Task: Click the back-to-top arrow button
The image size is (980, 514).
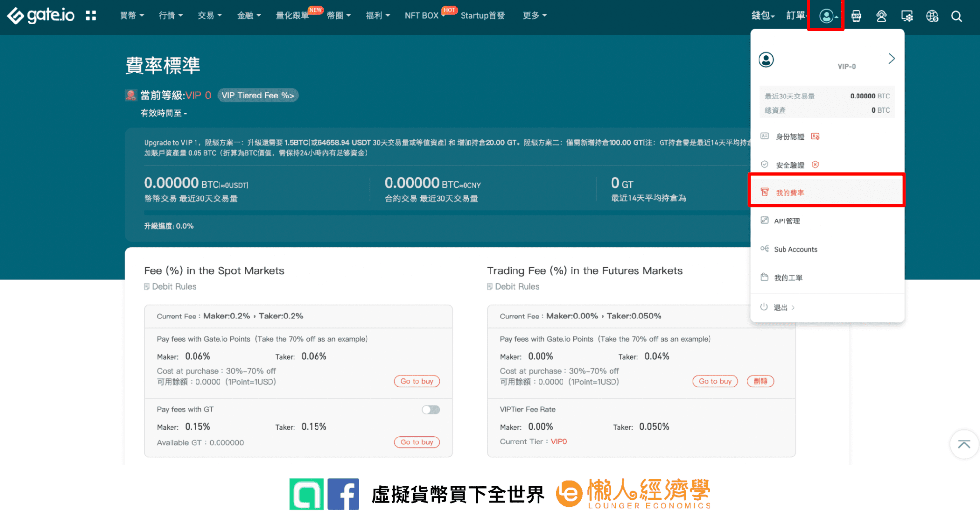Action: coord(964,444)
